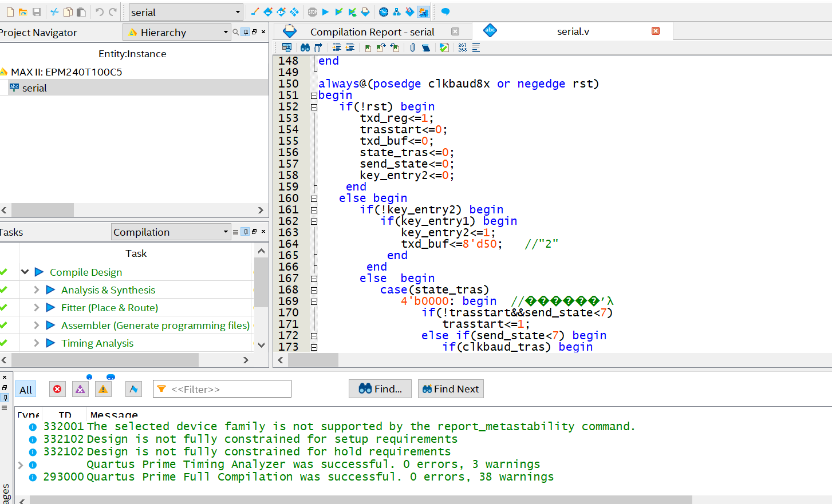832x504 pixels.
Task: Pin the Tasks panel
Action: coord(245,232)
